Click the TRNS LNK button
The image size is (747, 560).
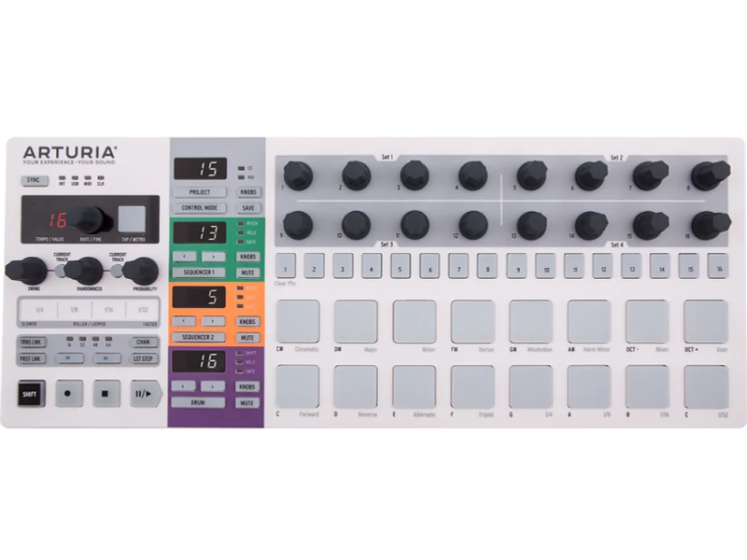tap(32, 343)
